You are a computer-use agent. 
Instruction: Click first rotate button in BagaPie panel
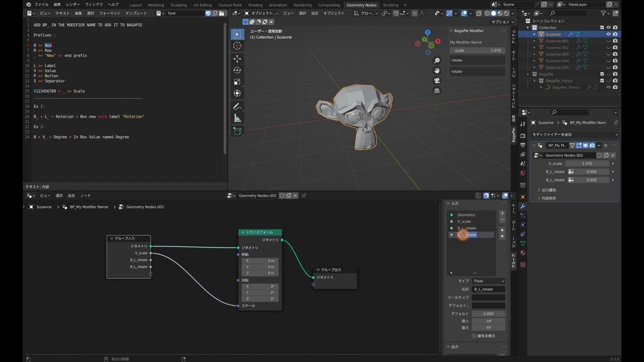(x=477, y=60)
